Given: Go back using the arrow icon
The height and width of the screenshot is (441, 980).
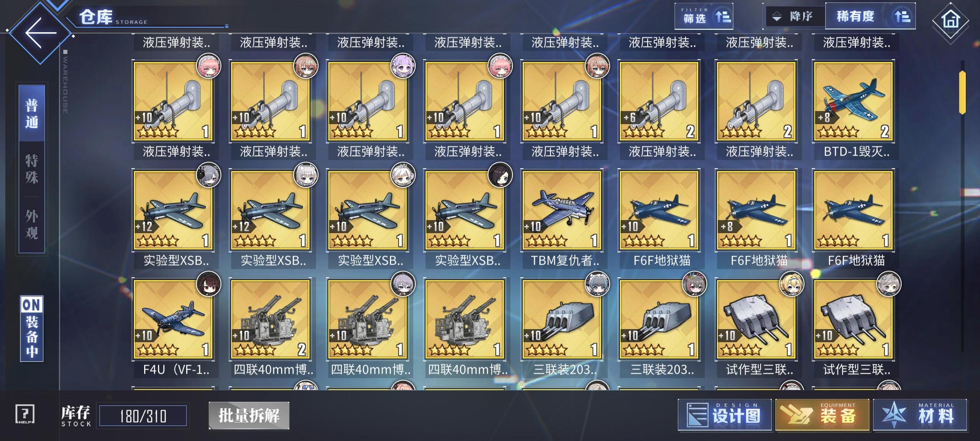Looking at the screenshot, I should point(40,33).
